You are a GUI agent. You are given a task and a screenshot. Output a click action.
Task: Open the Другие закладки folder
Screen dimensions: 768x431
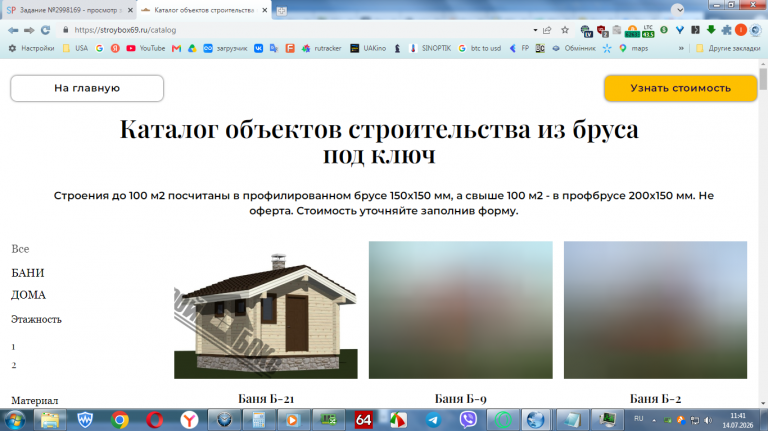(x=728, y=48)
